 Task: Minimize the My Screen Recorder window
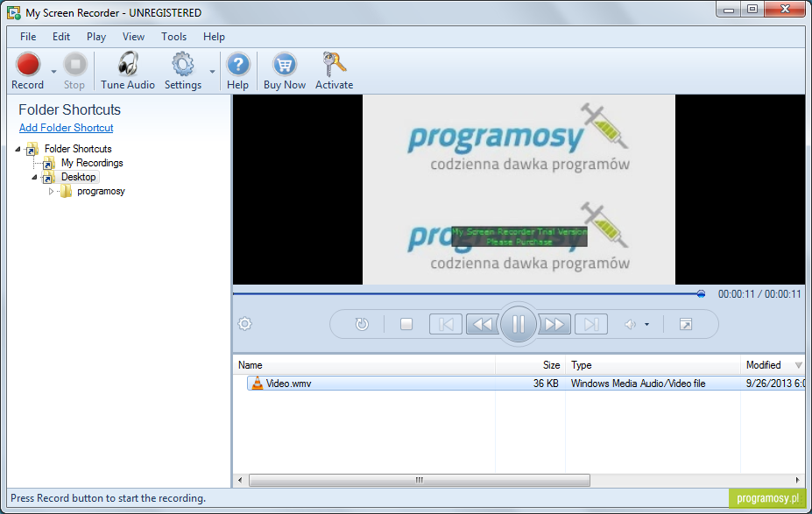coord(729,10)
